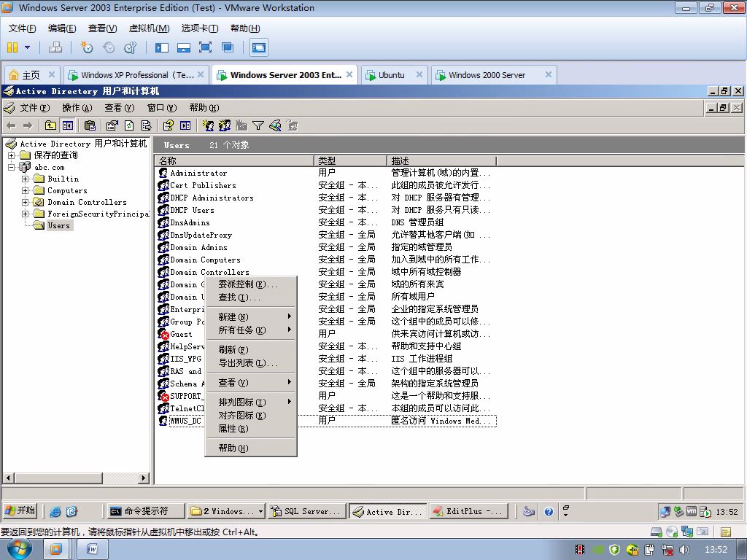This screenshot has height=560, width=747.
Task: Click the VMware suspend (pause) power button
Action: pos(12,47)
